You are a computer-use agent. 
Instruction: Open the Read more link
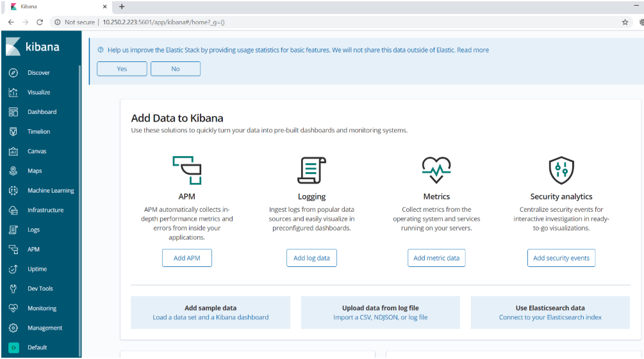tap(473, 50)
